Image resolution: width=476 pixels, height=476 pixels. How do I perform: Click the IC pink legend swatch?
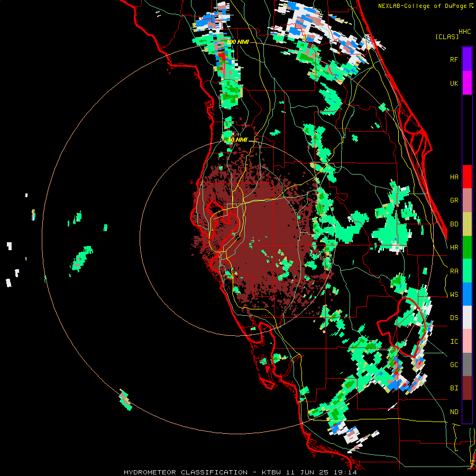coord(467,341)
